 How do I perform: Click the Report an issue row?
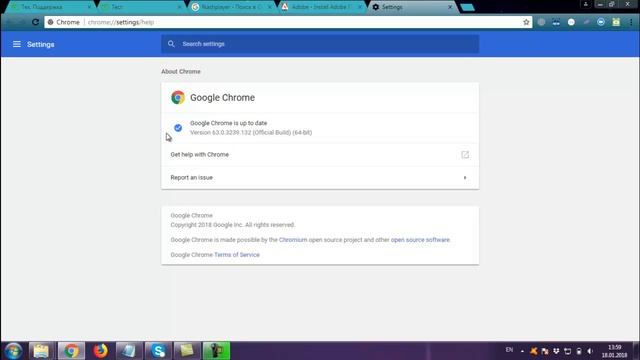320,178
